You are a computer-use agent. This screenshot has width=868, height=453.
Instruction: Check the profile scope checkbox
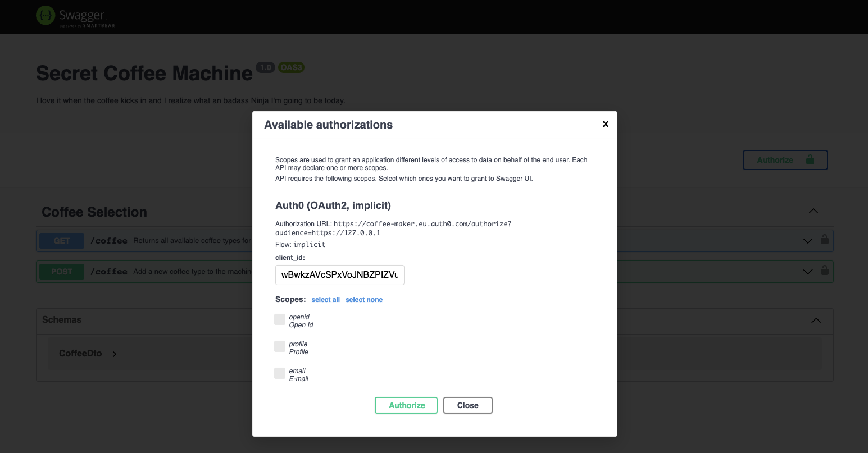[280, 346]
